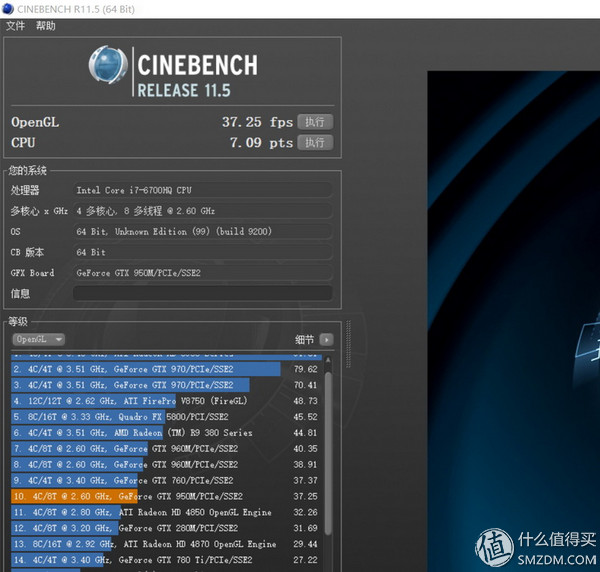Click the panel splitter grip handle
Viewport: 600px width, 572px height.
[x=348, y=344]
